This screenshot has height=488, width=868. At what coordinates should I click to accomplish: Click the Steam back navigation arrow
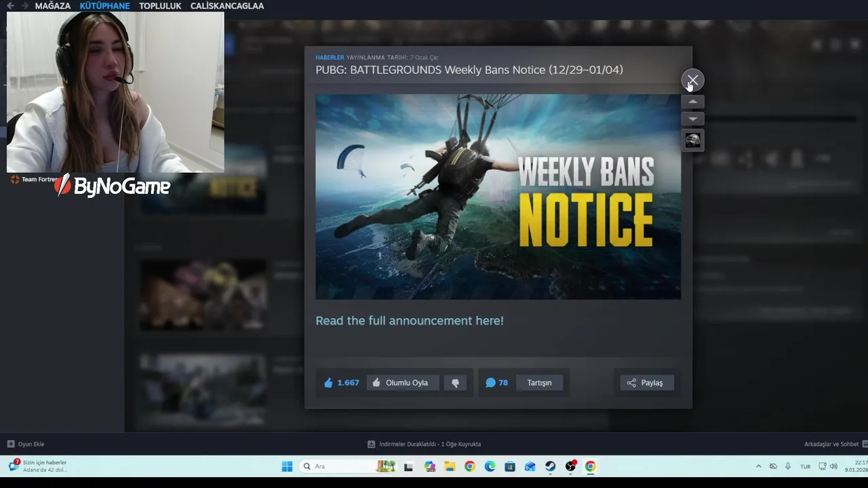coord(10,5)
